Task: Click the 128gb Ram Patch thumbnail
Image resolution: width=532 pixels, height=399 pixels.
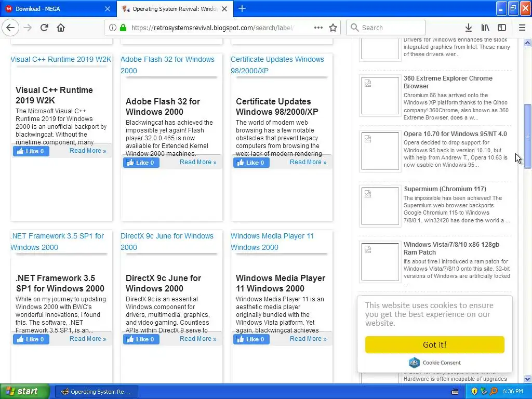Action: pyautogui.click(x=380, y=262)
